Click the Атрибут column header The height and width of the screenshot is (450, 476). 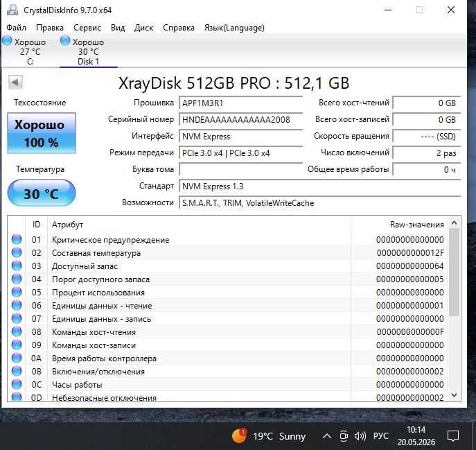point(199,225)
